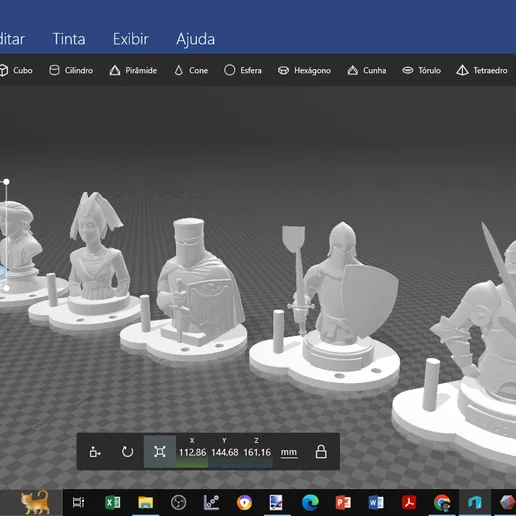Add a Pirâmide shape
The height and width of the screenshot is (516, 516).
coord(133,70)
